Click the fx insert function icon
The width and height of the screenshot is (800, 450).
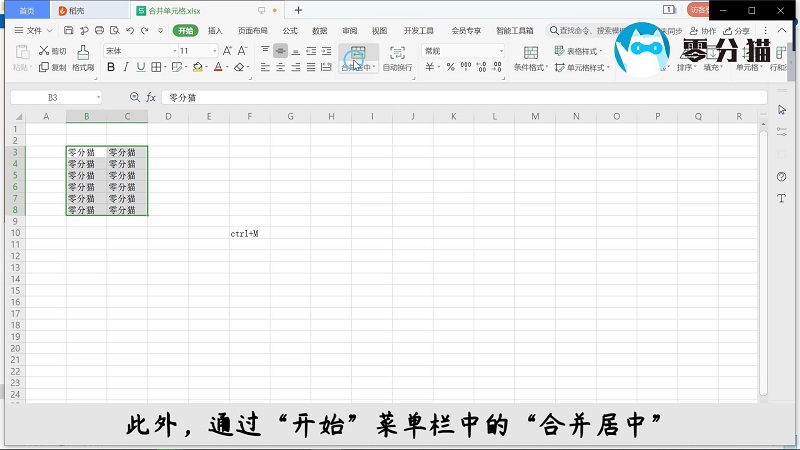click(x=151, y=97)
